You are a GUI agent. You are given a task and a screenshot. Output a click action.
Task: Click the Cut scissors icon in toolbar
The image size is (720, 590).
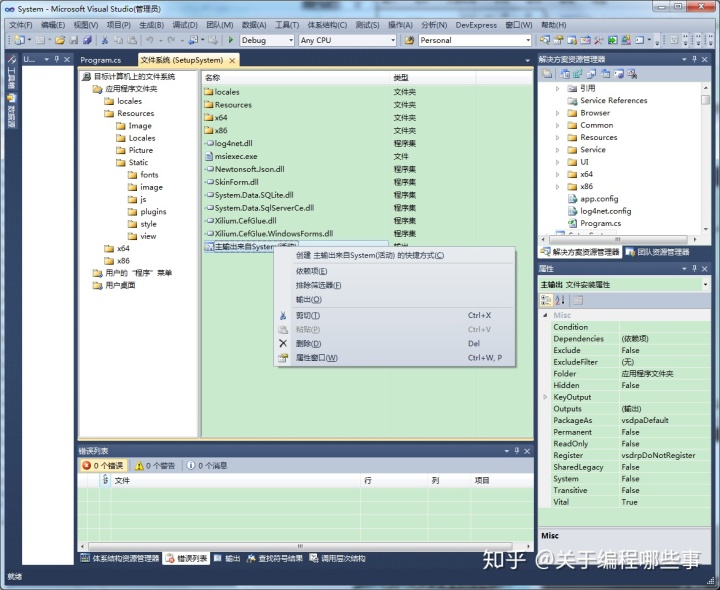(105, 40)
